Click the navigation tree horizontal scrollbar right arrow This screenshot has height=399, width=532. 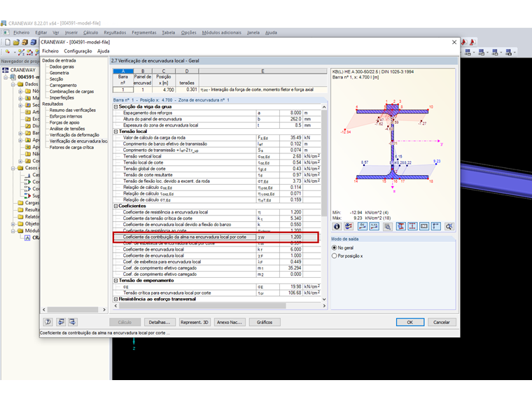point(104,310)
